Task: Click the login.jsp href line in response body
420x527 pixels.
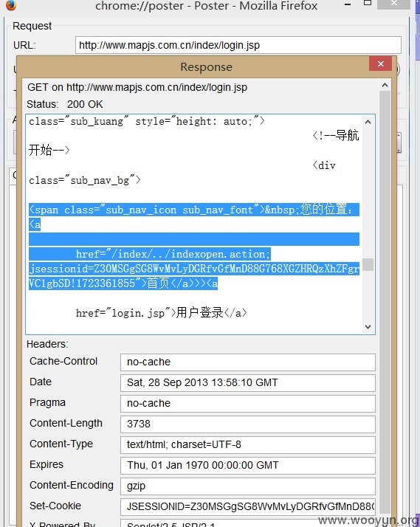Action: click(x=161, y=313)
